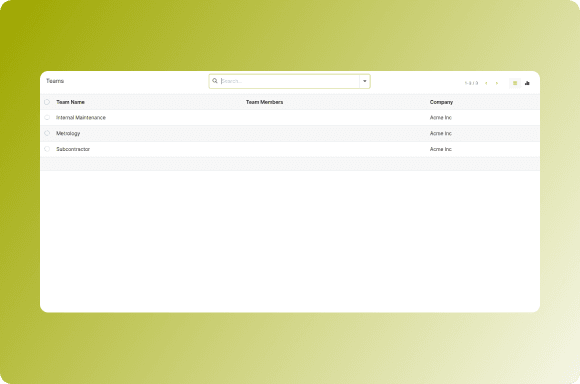Toggle the select-all checkbox in header
The image size is (580, 384).
coord(47,102)
